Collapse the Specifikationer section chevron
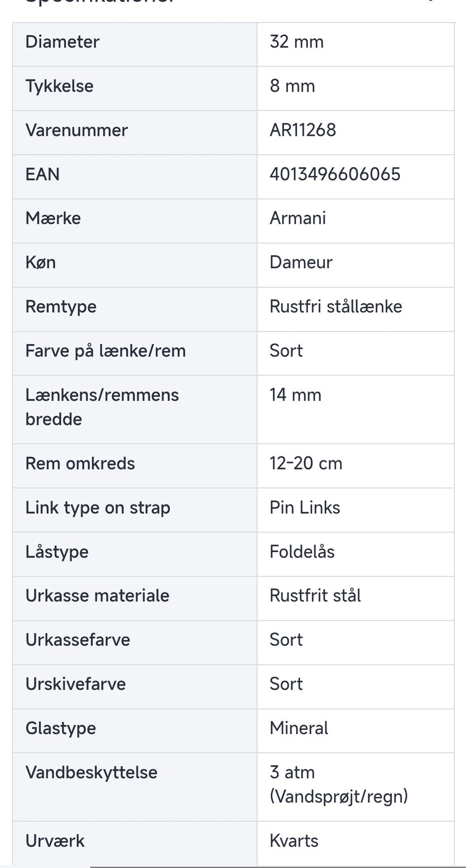The height and width of the screenshot is (868, 466). point(430,1)
